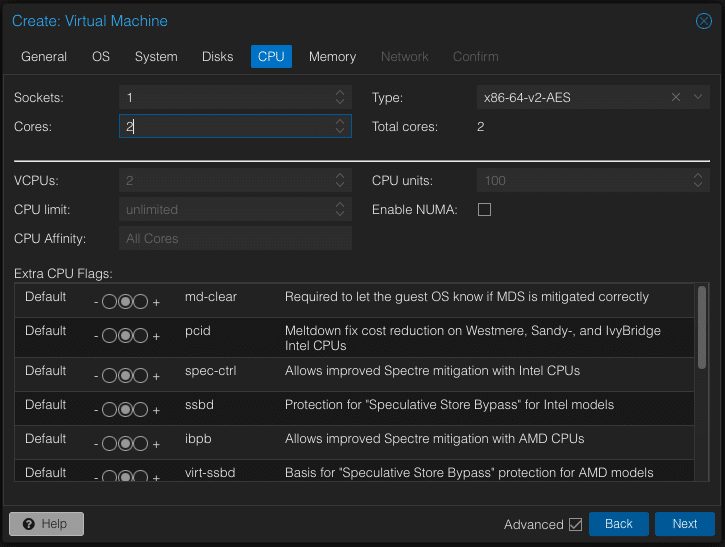Decrease Cores with the down arrow
Screen dimensions: 725x547
coord(340,131)
